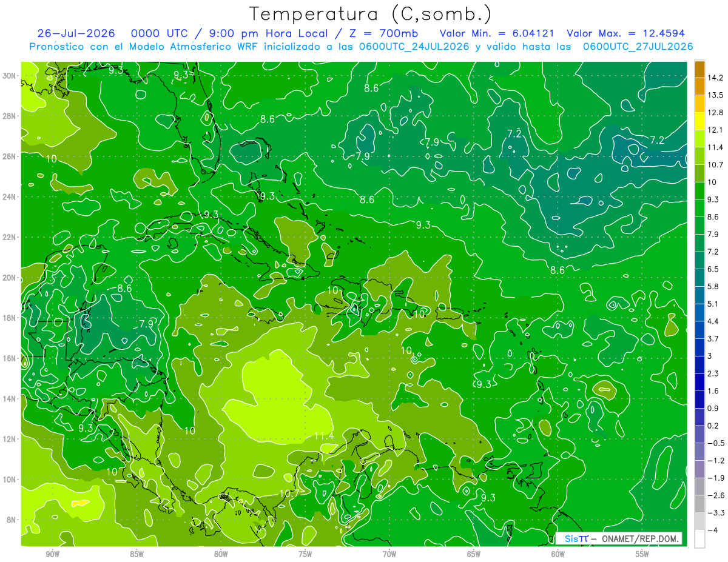Click the gray color bar segment between -3.3 and -2.6
This screenshot has height=562, width=728.
coord(699,504)
